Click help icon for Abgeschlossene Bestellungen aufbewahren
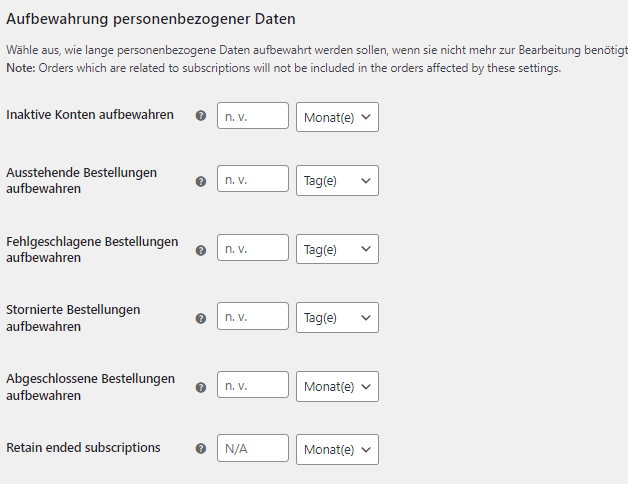628x484 pixels. (201, 387)
